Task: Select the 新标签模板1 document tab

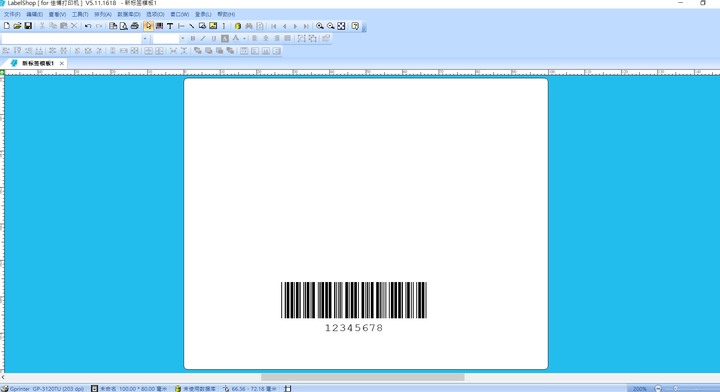Action: (38, 63)
